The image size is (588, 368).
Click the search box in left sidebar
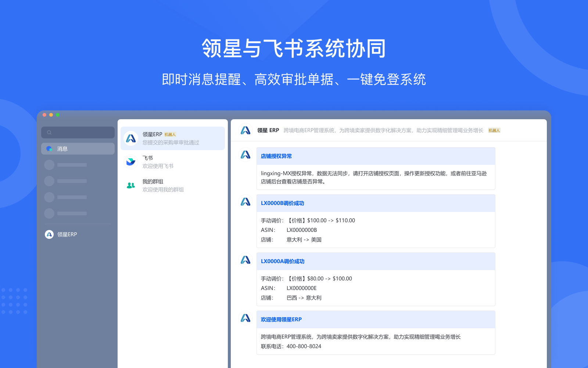pyautogui.click(x=78, y=132)
